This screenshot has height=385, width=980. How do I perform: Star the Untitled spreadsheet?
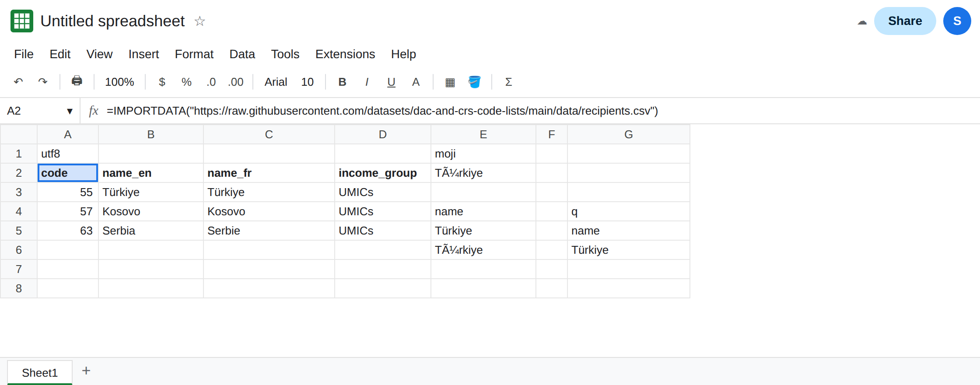pos(199,21)
